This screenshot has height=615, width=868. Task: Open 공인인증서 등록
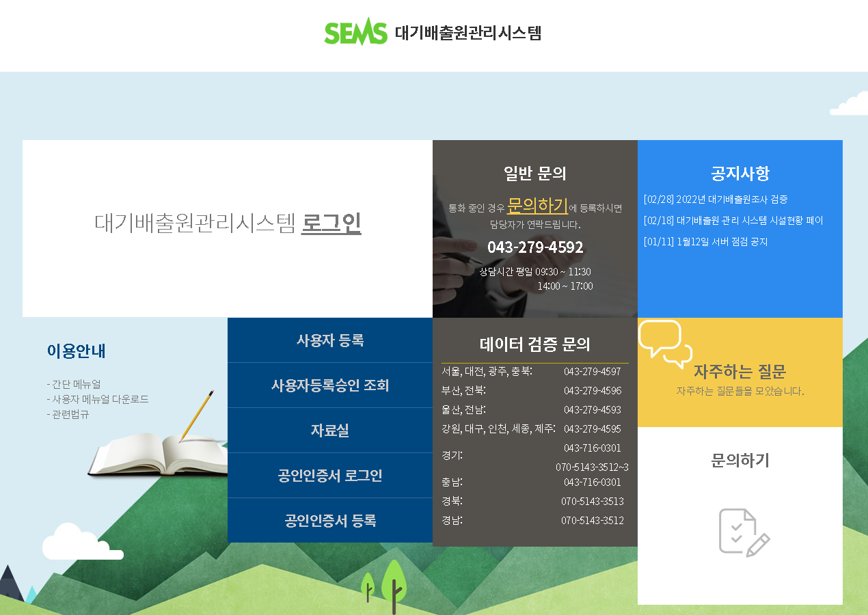point(330,520)
